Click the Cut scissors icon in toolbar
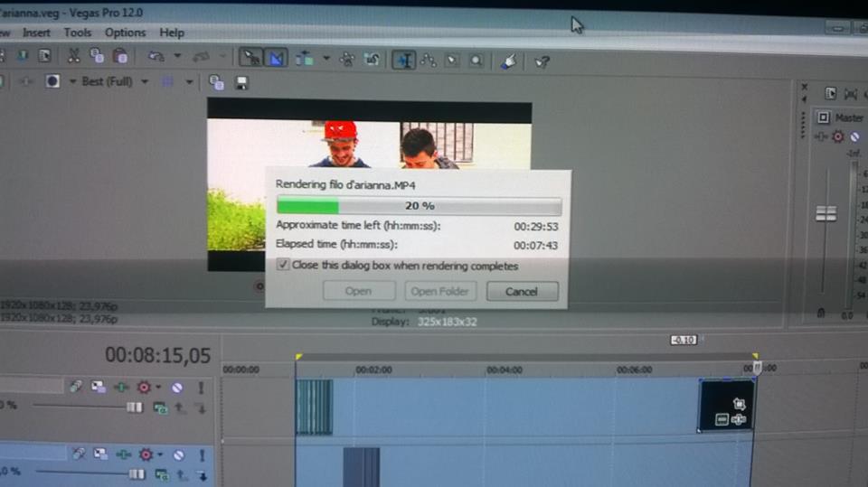 pyautogui.click(x=74, y=57)
